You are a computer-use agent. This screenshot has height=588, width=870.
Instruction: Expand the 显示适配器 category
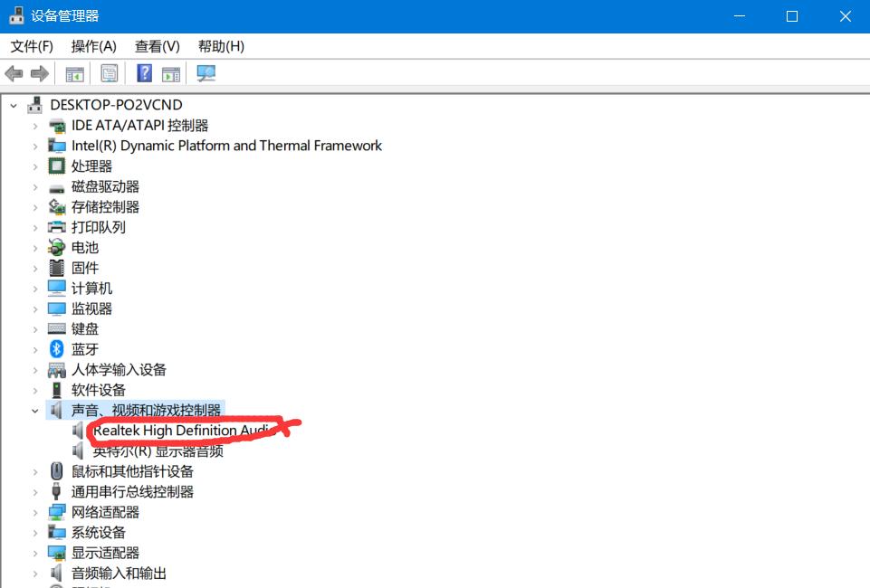click(x=34, y=552)
